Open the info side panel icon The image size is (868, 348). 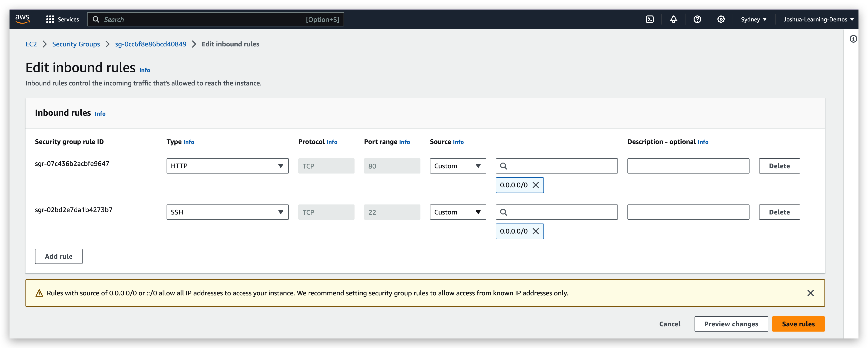pos(854,39)
